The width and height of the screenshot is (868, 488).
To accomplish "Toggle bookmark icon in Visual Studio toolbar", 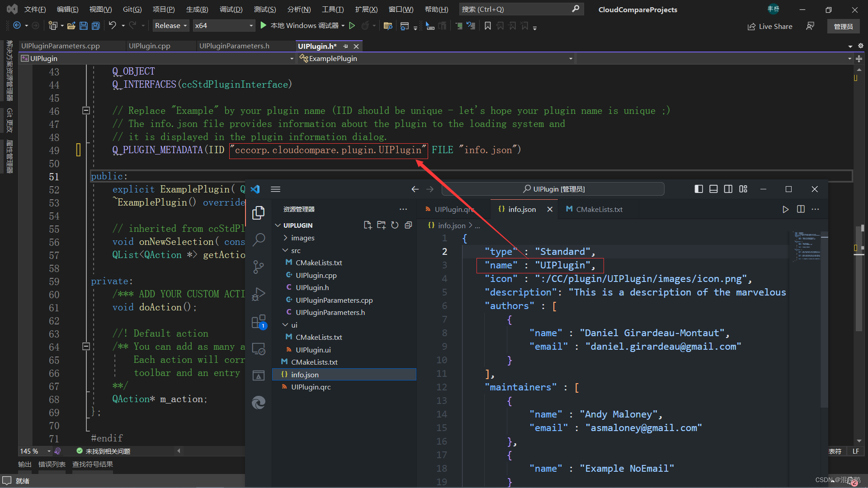I will 488,26.
